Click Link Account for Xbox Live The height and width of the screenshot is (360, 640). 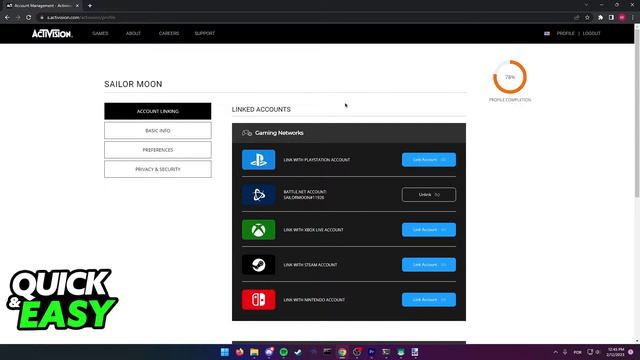click(429, 230)
